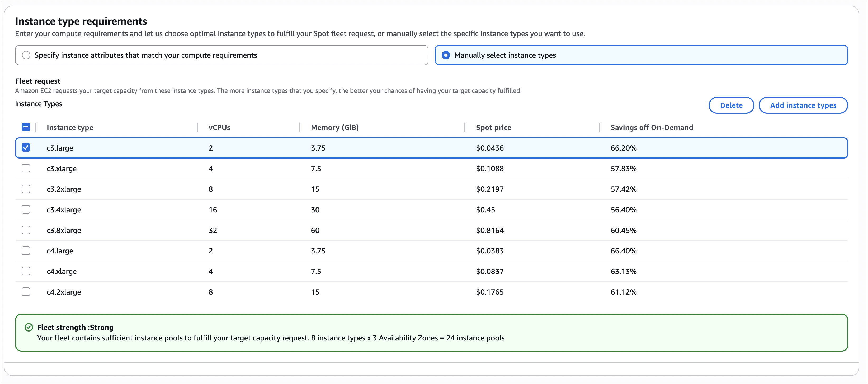Toggle the select-all header checkbox

click(26, 127)
